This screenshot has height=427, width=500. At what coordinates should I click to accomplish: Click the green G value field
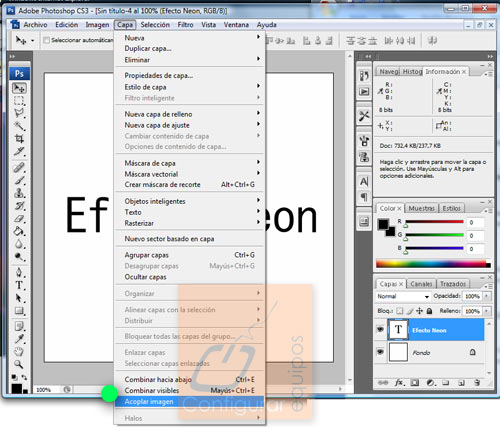(x=475, y=236)
